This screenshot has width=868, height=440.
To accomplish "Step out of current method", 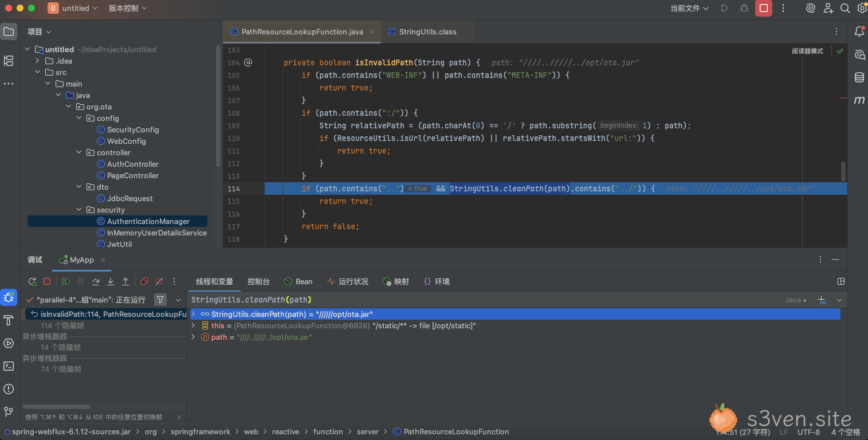I will pyautogui.click(x=125, y=281).
